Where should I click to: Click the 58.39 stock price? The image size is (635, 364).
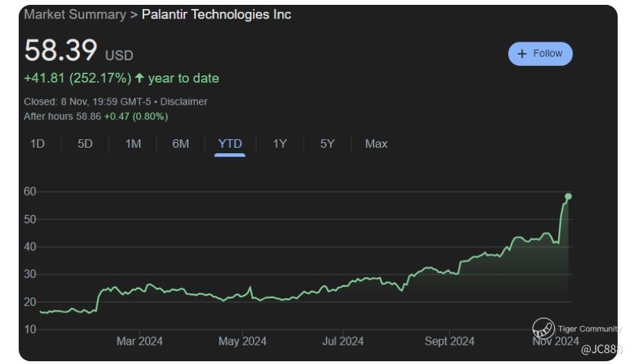click(61, 51)
